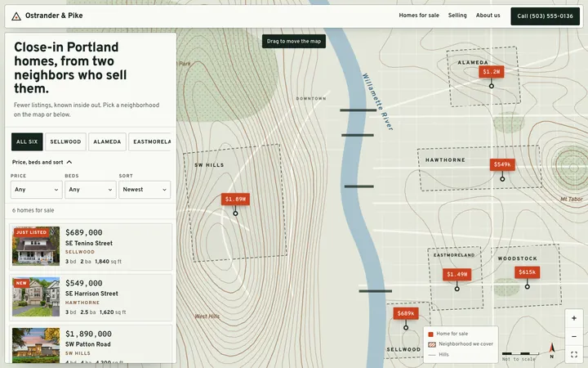Image resolution: width=588 pixels, height=368 pixels.
Task: Select the $689k Sellwood map pin
Action: [406, 313]
